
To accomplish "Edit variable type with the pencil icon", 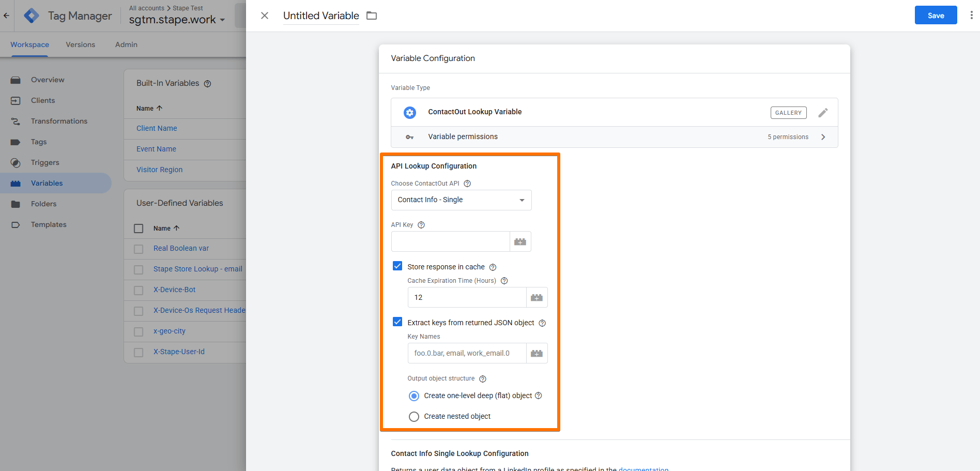I will (823, 112).
